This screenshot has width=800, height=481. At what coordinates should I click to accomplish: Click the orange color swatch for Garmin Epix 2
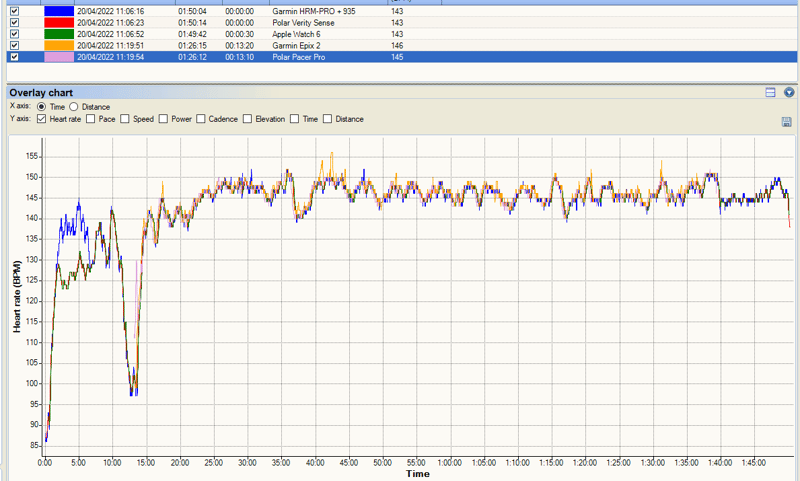59,45
